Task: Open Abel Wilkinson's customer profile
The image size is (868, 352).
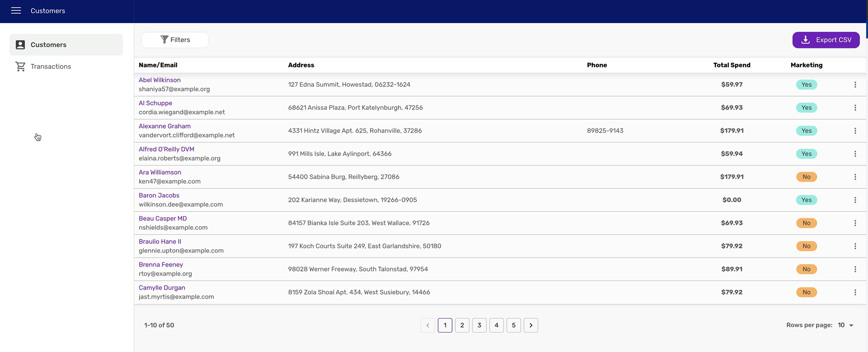Action: [160, 80]
